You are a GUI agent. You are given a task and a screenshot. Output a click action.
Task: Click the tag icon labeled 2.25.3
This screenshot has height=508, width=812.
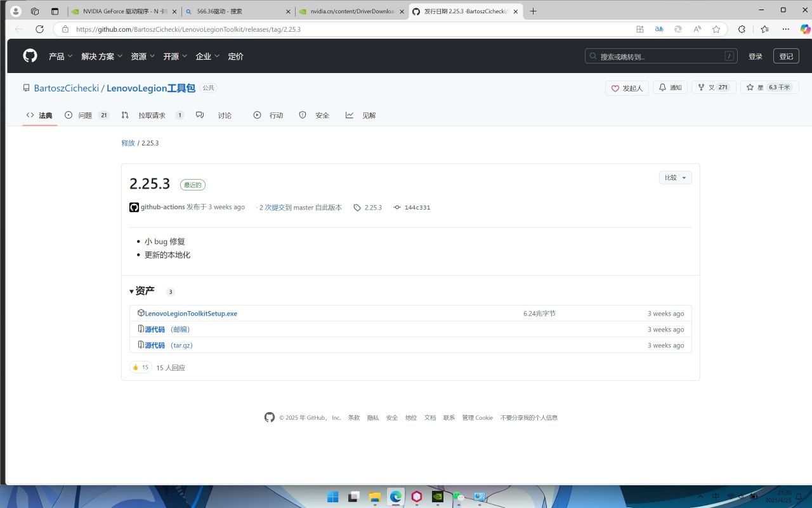[x=367, y=208]
